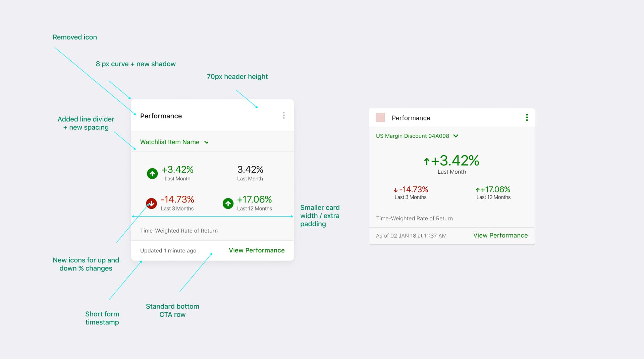Select the Removed icon annotation label
This screenshot has height=359, width=644.
75,37
